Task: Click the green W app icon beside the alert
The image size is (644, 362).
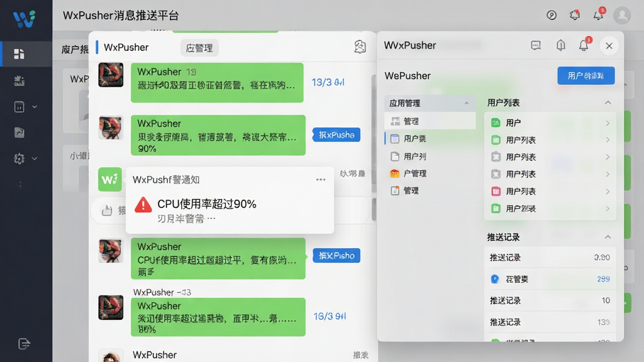Action: click(x=109, y=179)
